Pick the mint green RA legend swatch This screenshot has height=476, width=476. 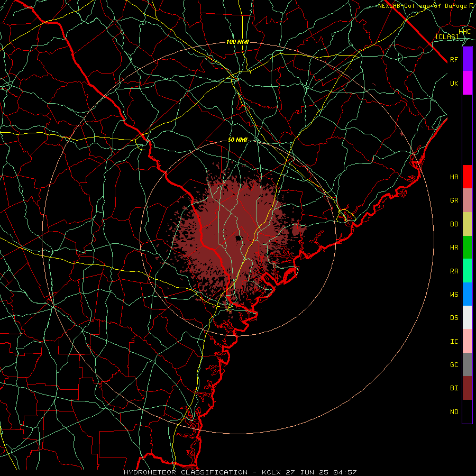467,271
